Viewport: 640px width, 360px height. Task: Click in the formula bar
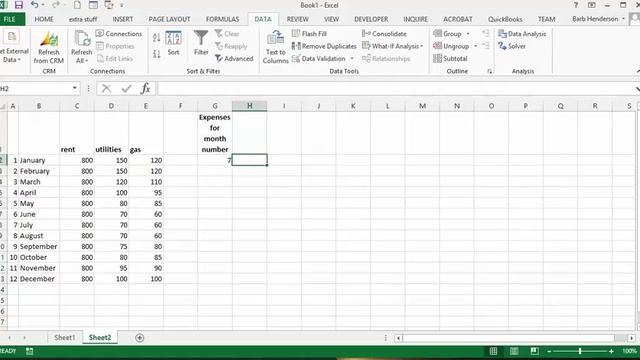pos(397,88)
